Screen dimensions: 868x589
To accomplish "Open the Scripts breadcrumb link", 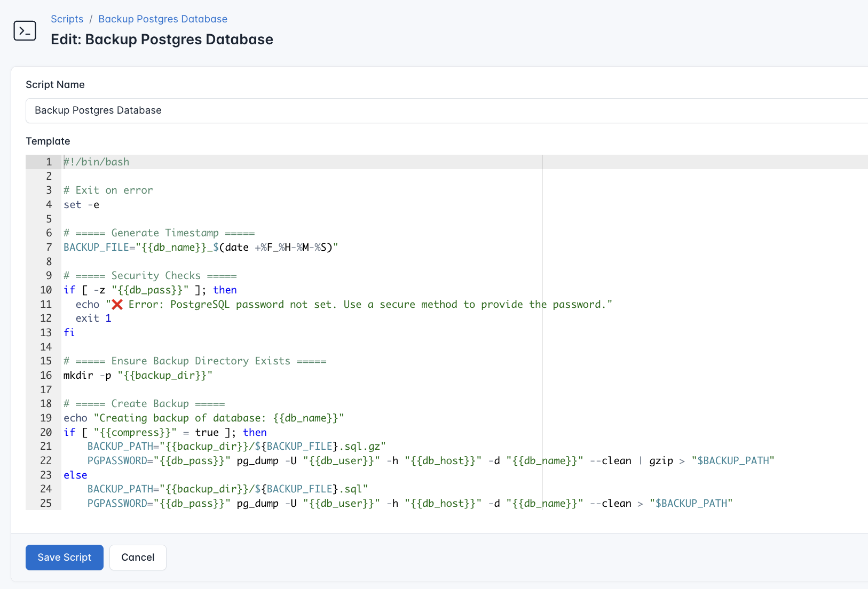I will (x=67, y=19).
